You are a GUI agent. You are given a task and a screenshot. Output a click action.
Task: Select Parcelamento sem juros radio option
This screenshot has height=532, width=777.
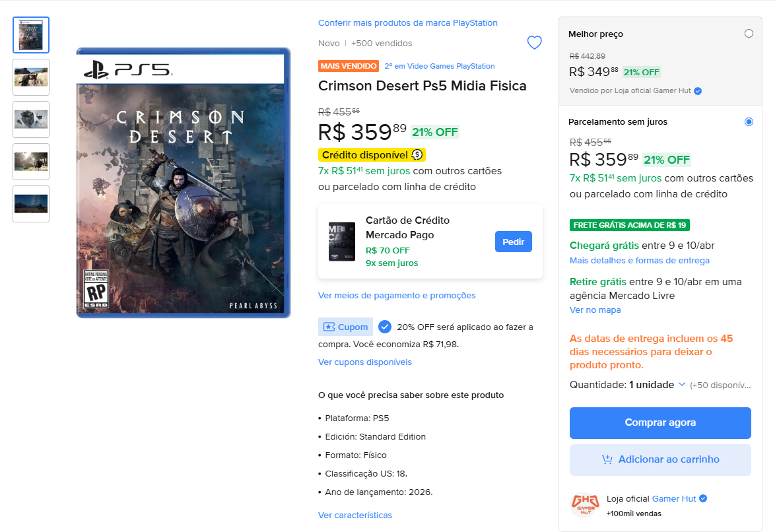(x=749, y=122)
